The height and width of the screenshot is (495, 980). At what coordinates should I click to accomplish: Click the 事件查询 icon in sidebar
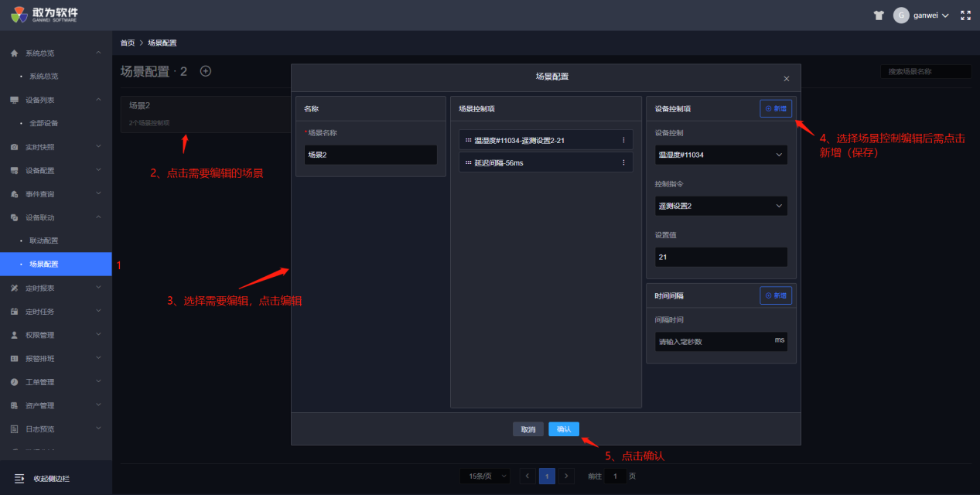15,194
